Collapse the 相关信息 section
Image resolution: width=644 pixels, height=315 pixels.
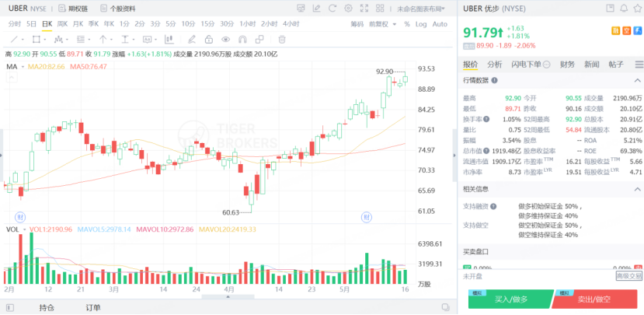pos(638,189)
